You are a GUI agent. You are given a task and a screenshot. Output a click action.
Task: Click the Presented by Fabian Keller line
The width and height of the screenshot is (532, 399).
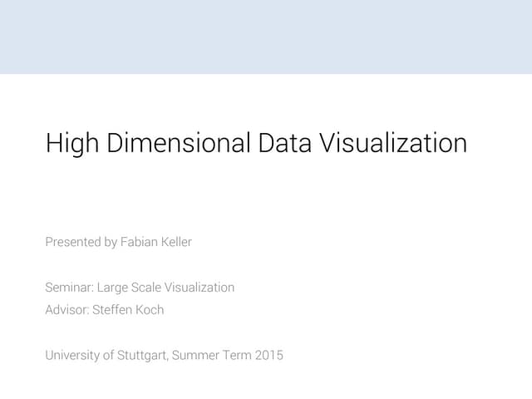(x=118, y=242)
